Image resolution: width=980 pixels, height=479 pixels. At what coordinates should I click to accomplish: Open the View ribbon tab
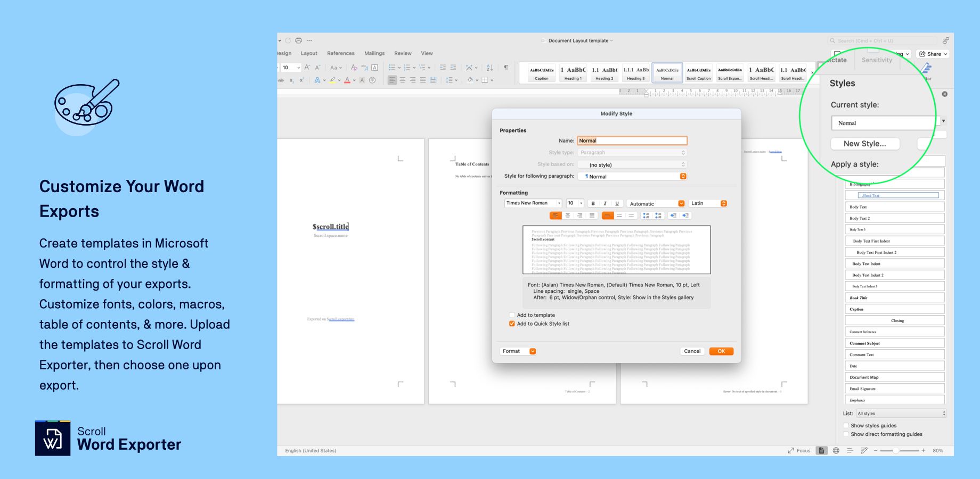point(427,53)
